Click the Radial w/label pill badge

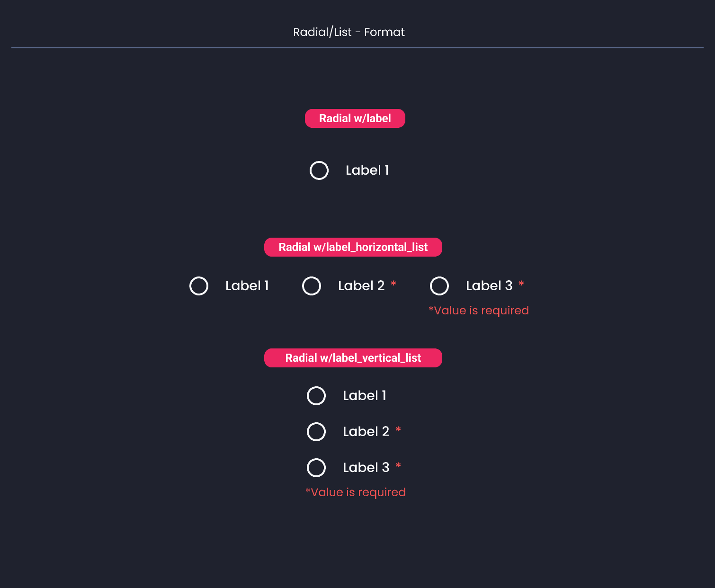[x=355, y=118]
